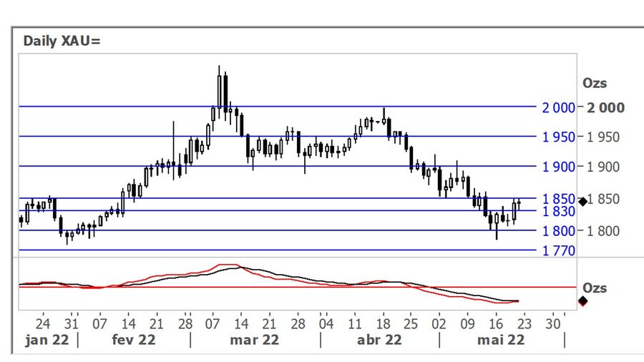644x362 pixels.
Task: Click the '16' date tick in May
Action: (496, 324)
